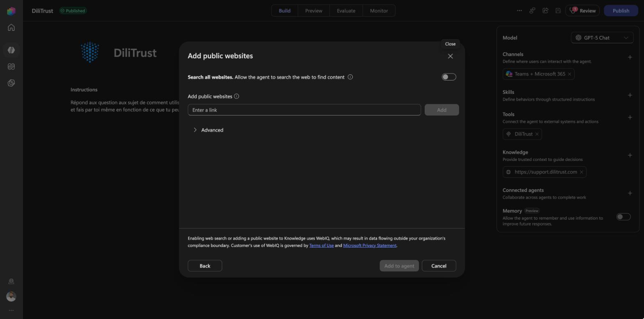Open the Tools library icon in left sidebar
Screen dimensions: 644x319
[11, 83]
